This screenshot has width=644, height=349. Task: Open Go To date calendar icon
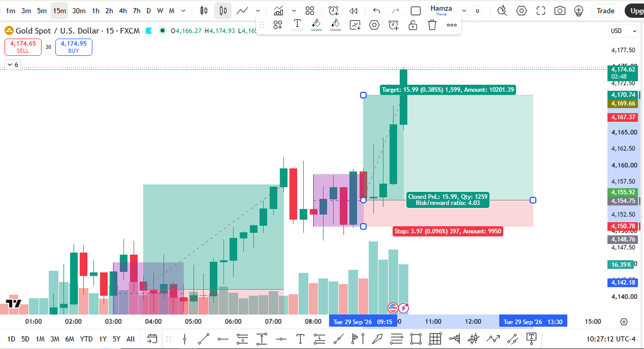152,338
